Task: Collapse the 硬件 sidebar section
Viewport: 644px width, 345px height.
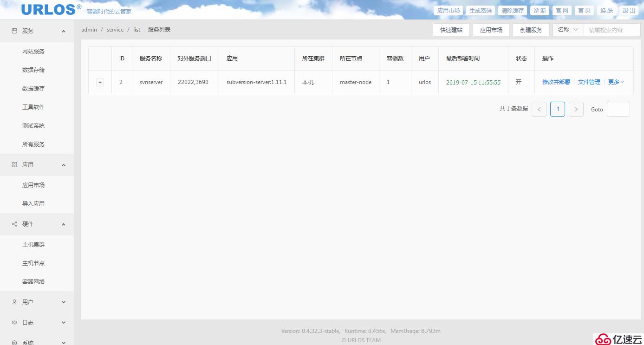Action: (64, 224)
